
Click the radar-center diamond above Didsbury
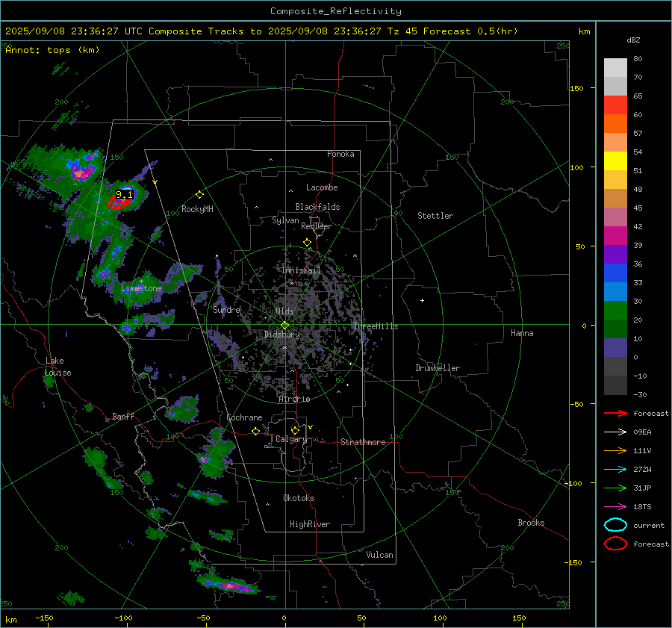(x=284, y=326)
